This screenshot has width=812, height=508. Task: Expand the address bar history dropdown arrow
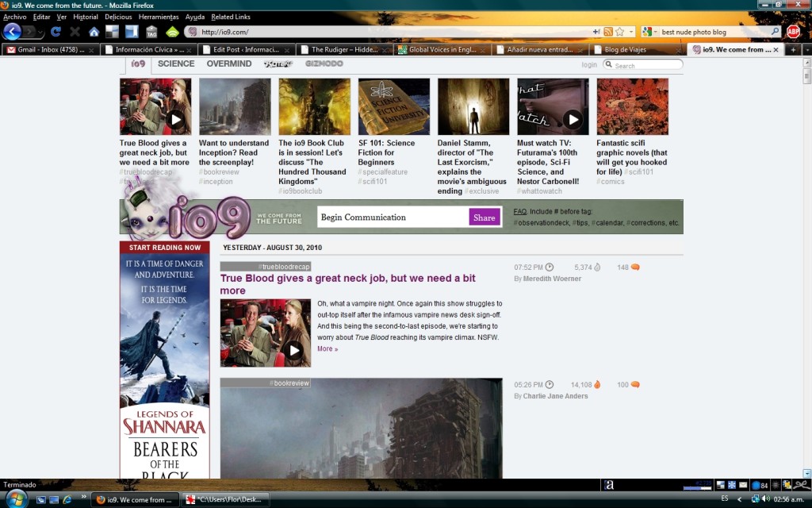click(631, 32)
